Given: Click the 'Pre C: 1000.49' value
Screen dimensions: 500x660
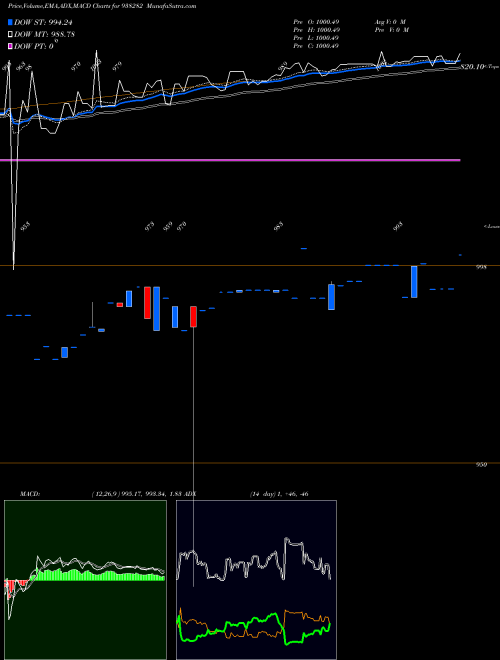Looking at the screenshot, I should 316,46.
